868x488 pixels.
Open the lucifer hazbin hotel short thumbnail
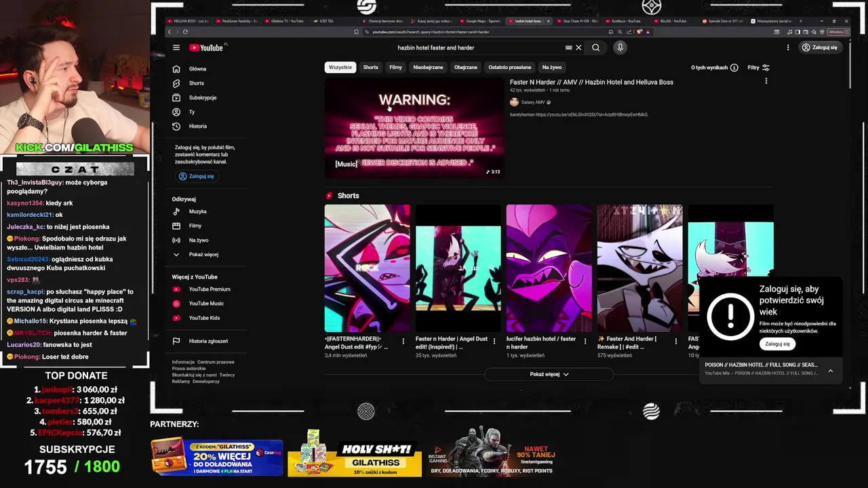549,268
